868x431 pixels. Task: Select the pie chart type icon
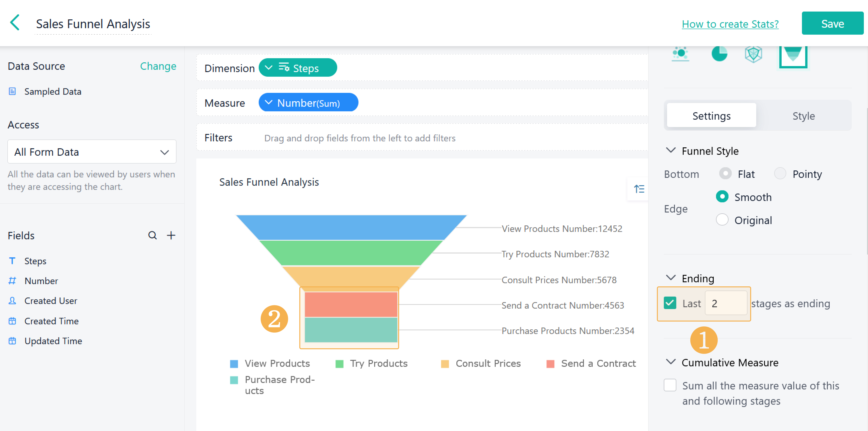(719, 54)
